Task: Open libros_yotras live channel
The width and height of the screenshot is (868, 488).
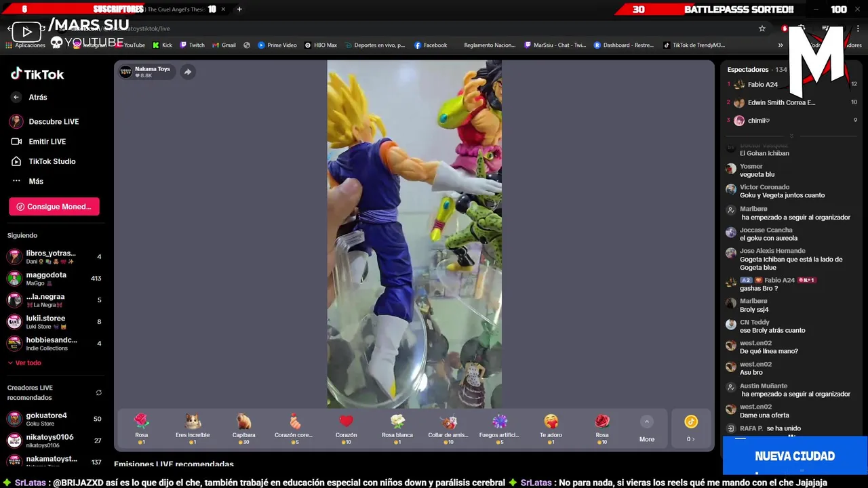Action: (54, 257)
